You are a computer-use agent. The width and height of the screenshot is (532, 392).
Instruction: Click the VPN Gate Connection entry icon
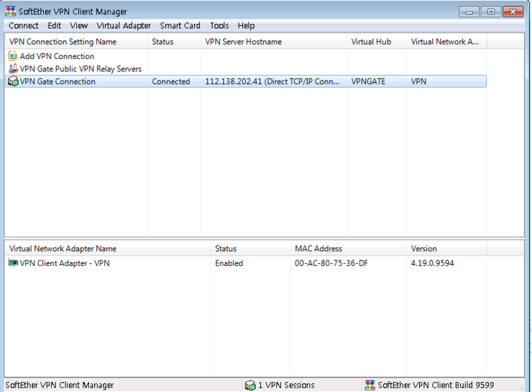[x=13, y=81]
